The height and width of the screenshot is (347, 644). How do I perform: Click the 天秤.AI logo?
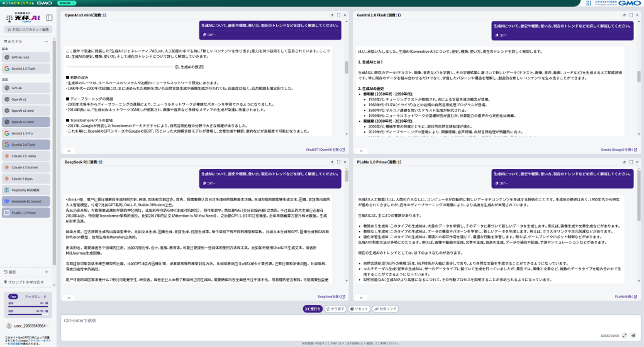23,18
